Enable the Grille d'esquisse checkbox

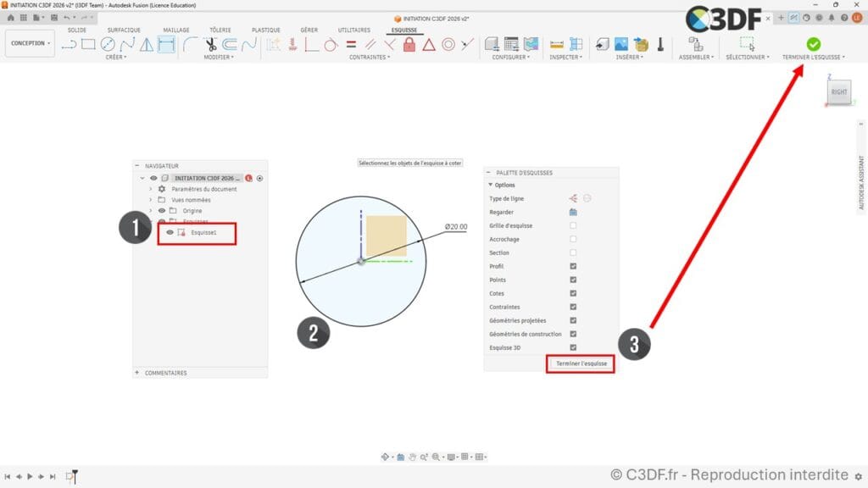572,226
